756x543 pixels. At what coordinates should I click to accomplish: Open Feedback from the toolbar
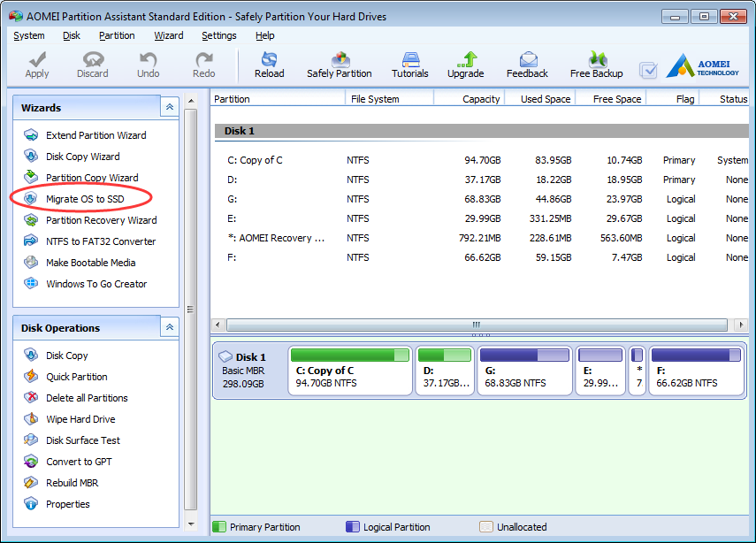coord(528,65)
